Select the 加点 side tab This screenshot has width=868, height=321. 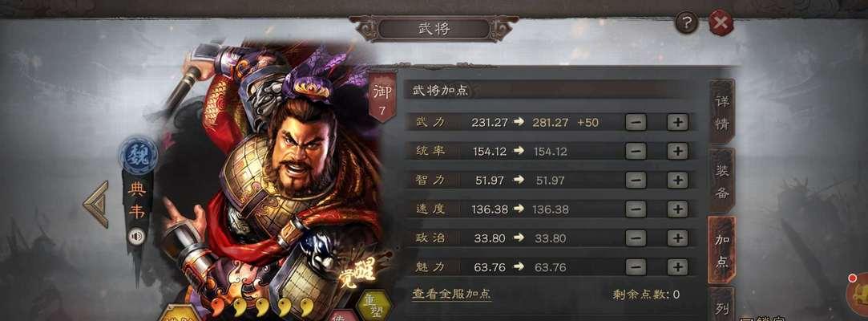pos(722,250)
